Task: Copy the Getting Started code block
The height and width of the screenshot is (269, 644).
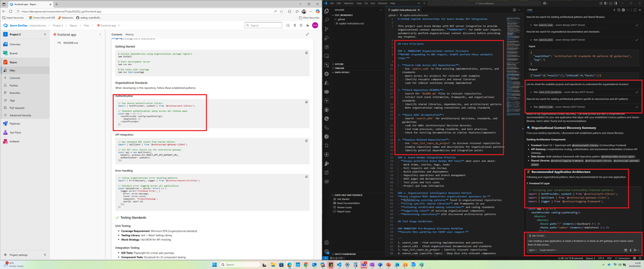Action: (307, 53)
